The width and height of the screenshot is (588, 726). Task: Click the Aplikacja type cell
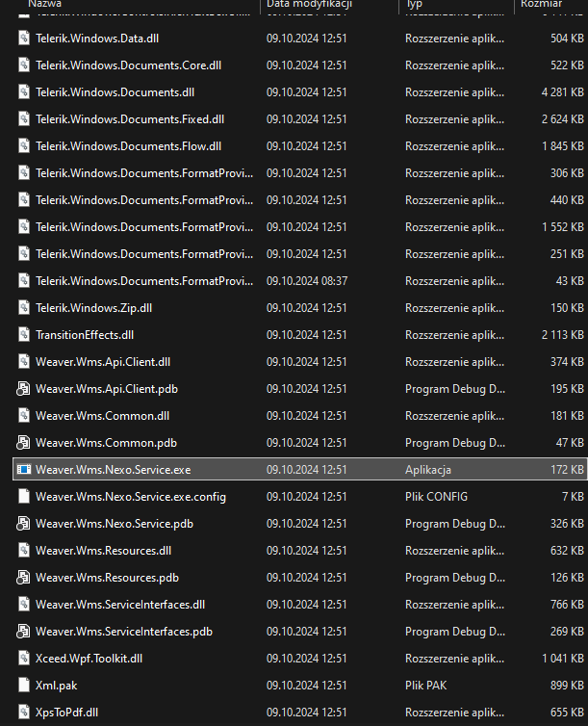click(428, 470)
